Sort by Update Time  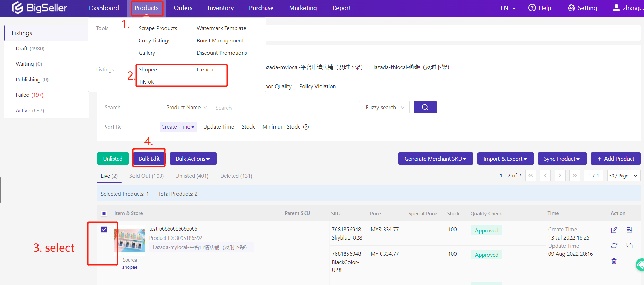click(x=218, y=127)
